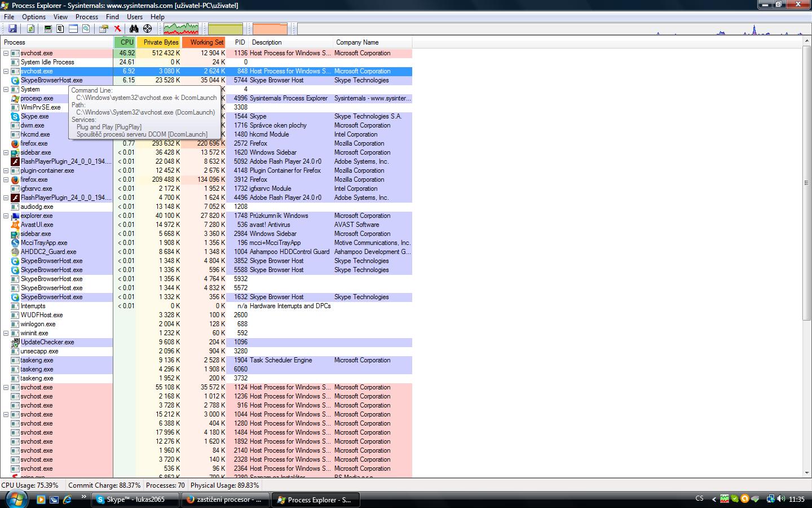This screenshot has width=812, height=508.
Task: Click the red X Kill Process icon
Action: pyautogui.click(x=117, y=29)
